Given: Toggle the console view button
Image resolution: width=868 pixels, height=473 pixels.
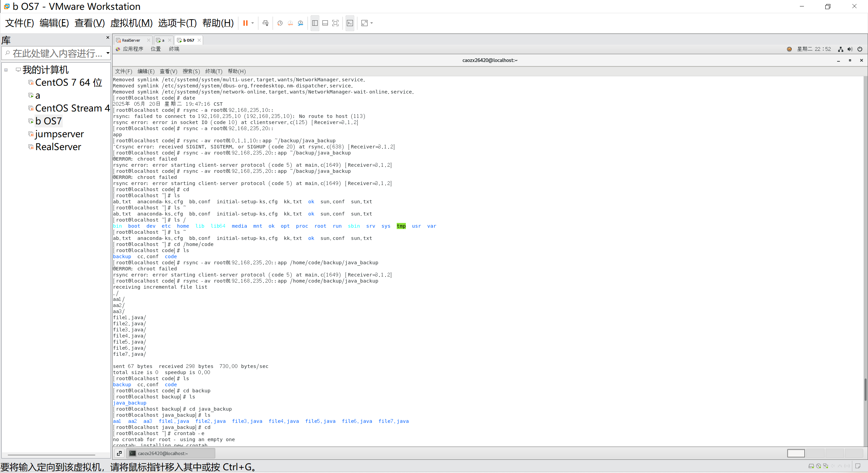Looking at the screenshot, I should pyautogui.click(x=350, y=23).
